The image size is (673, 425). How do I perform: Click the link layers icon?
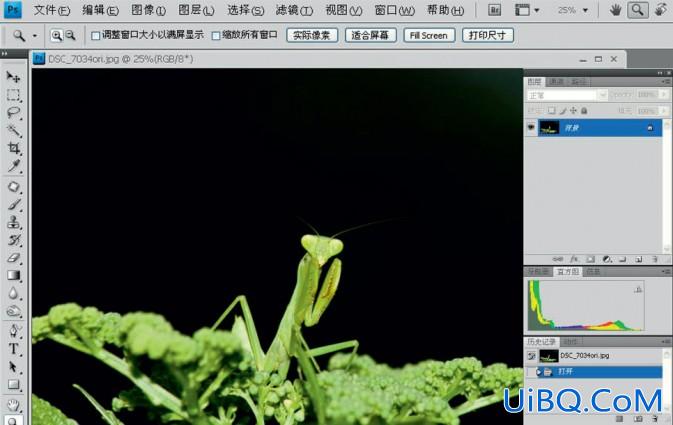[x=558, y=259]
